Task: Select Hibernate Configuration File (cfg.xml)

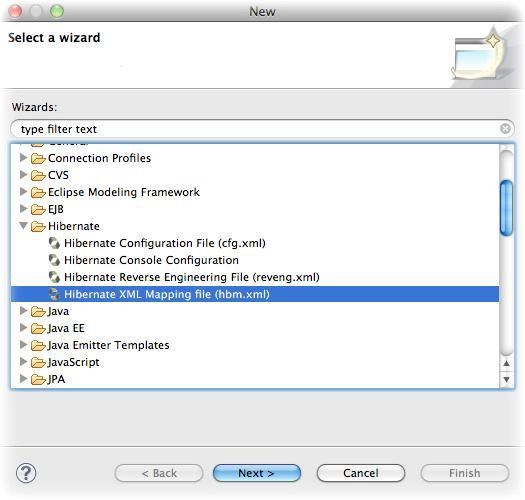Action: point(165,243)
